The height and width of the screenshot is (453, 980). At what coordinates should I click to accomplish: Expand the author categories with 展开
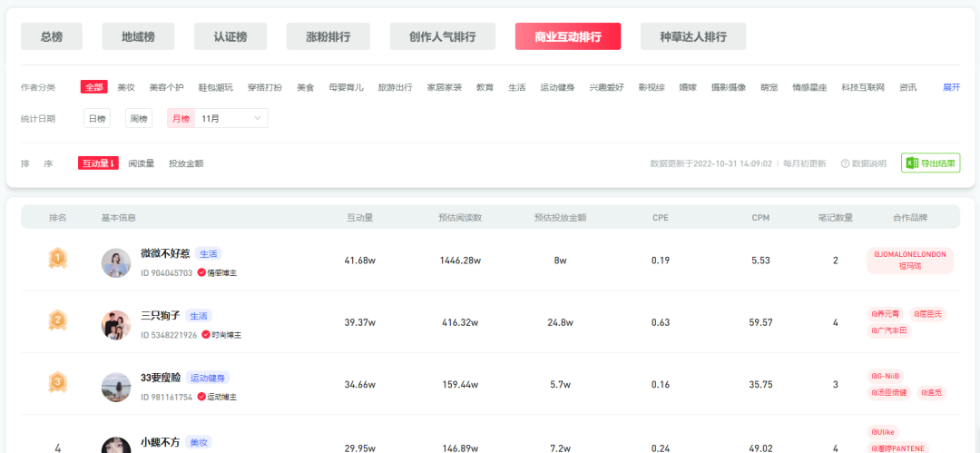click(x=951, y=87)
